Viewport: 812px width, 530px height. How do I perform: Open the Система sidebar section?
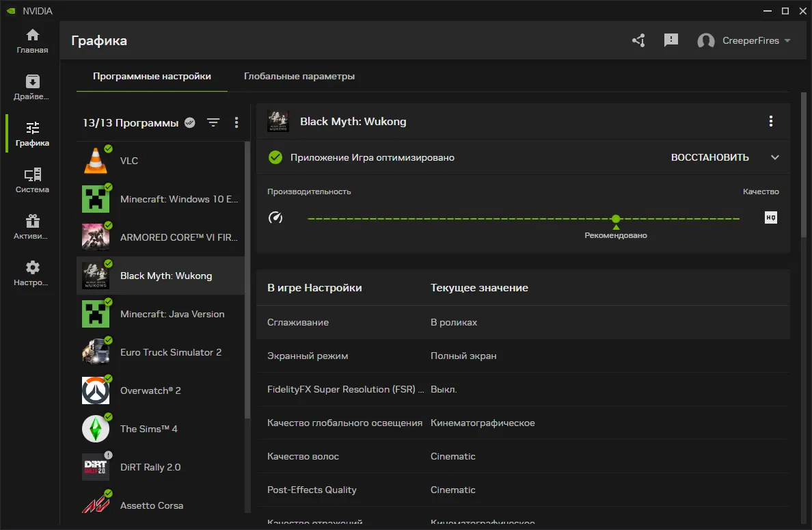click(32, 181)
